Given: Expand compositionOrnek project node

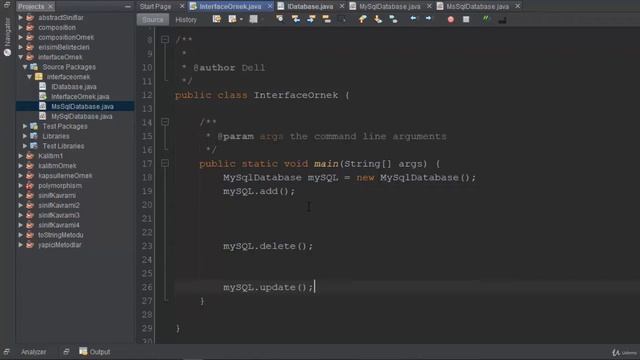Looking at the screenshot, I should pos(20,37).
